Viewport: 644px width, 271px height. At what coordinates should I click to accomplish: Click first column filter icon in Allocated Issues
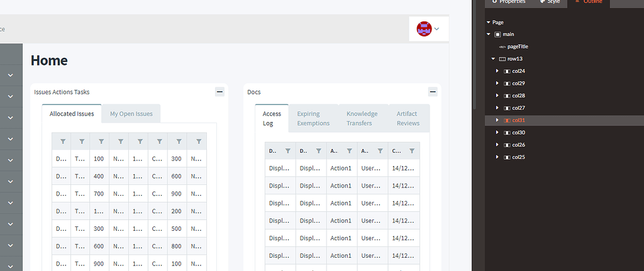click(62, 141)
